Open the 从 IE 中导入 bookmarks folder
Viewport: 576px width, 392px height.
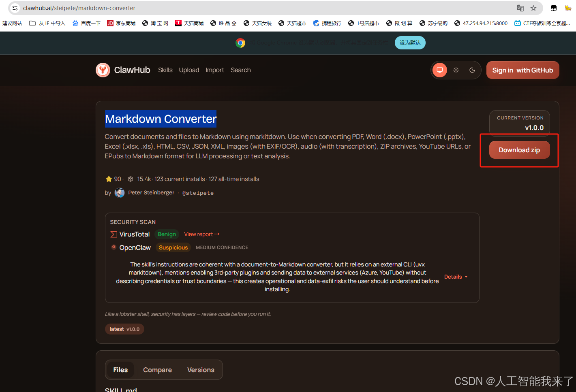click(47, 23)
